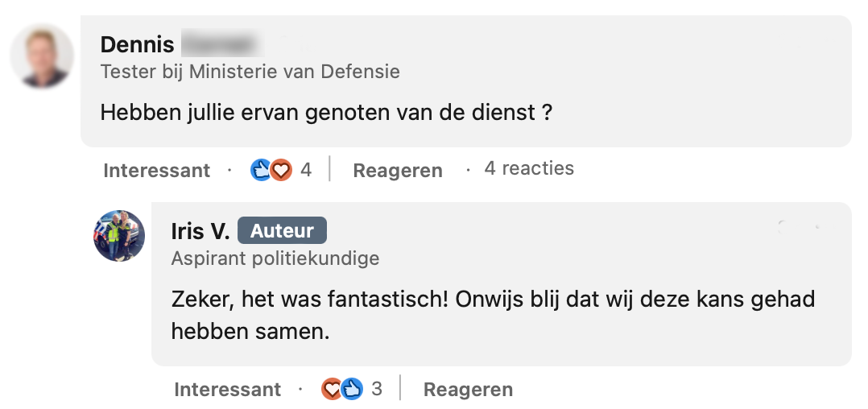Open the reaction count 4 list
The height and width of the screenshot is (409, 868).
point(306,170)
